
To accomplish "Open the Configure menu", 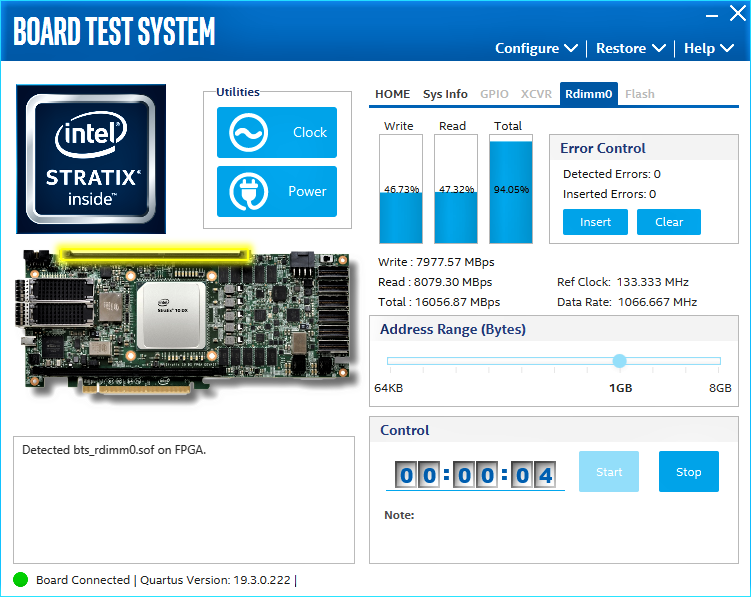I will pos(536,48).
